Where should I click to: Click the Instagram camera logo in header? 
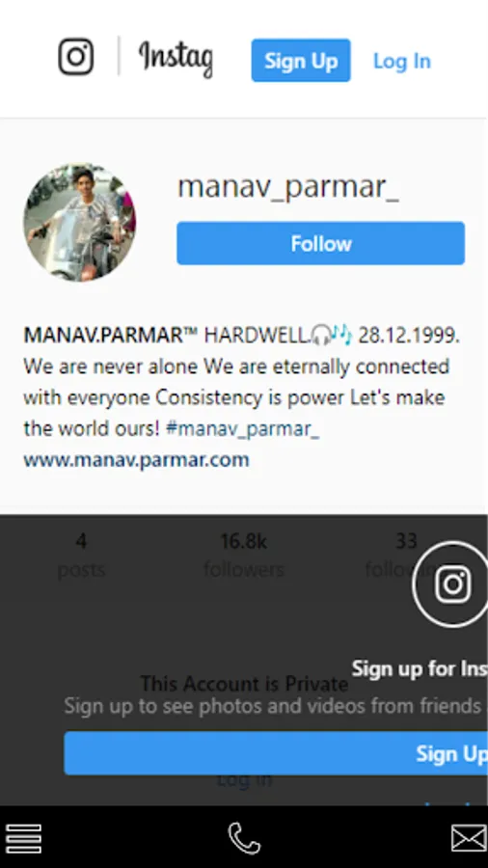[x=76, y=57]
